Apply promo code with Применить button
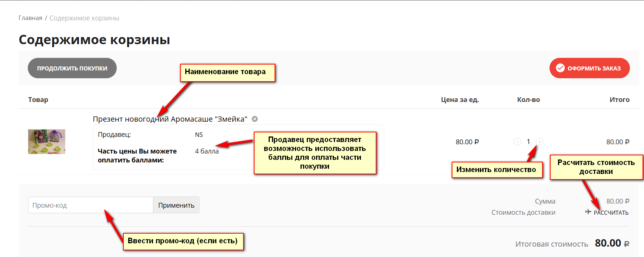This screenshot has height=257, width=644. (x=176, y=205)
